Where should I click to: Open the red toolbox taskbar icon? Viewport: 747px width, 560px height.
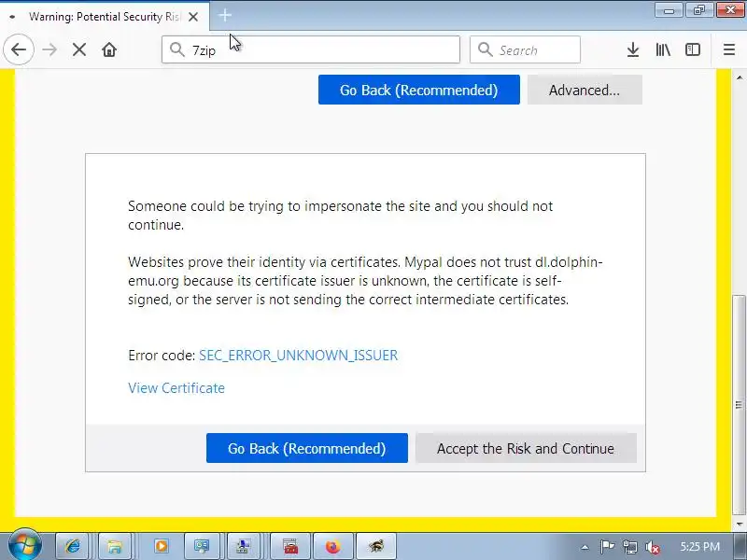click(x=290, y=546)
